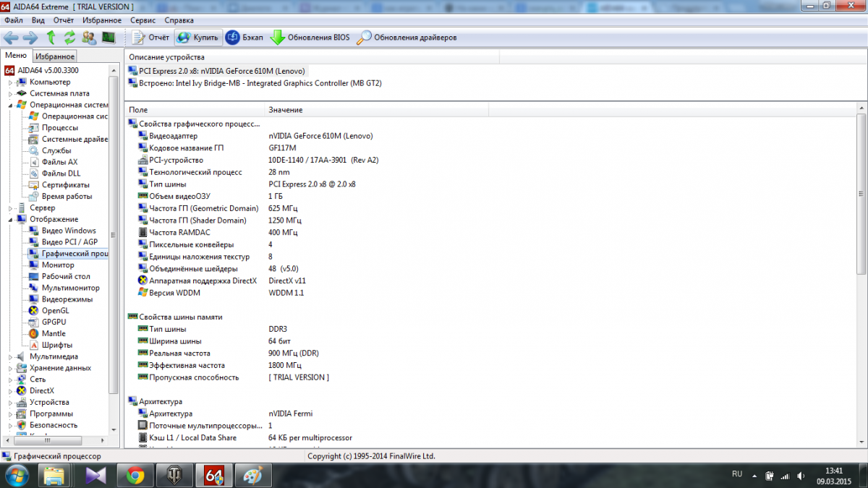Open the Файл menu

(14, 20)
